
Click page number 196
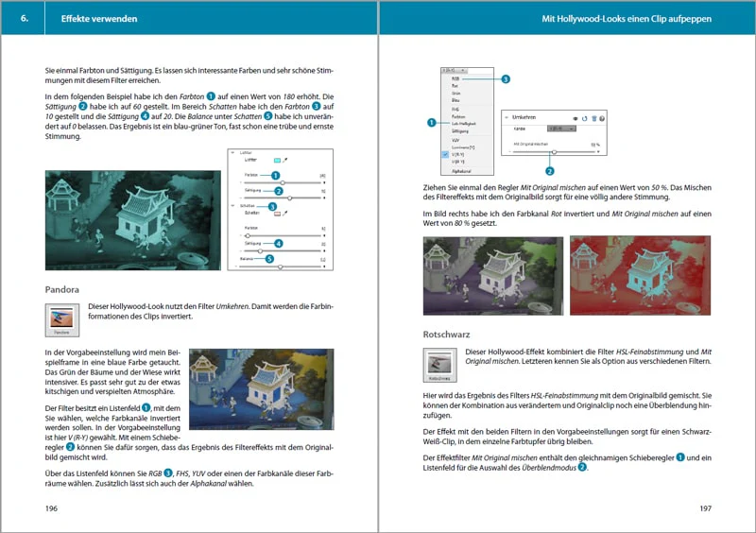click(x=51, y=508)
